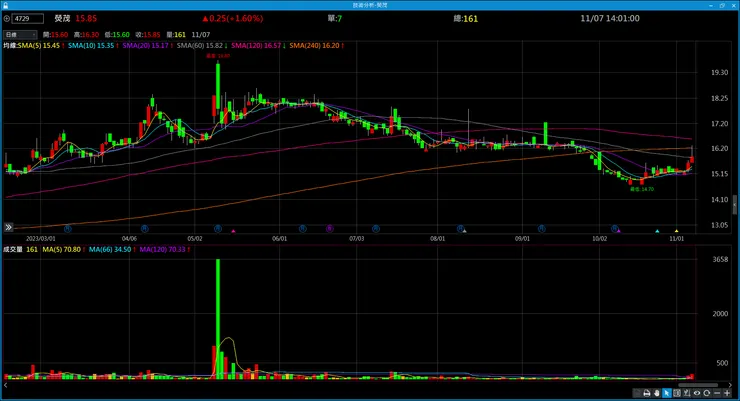Click the refresh chart icon
Viewport: 740px width, 401px height.
tap(706, 393)
